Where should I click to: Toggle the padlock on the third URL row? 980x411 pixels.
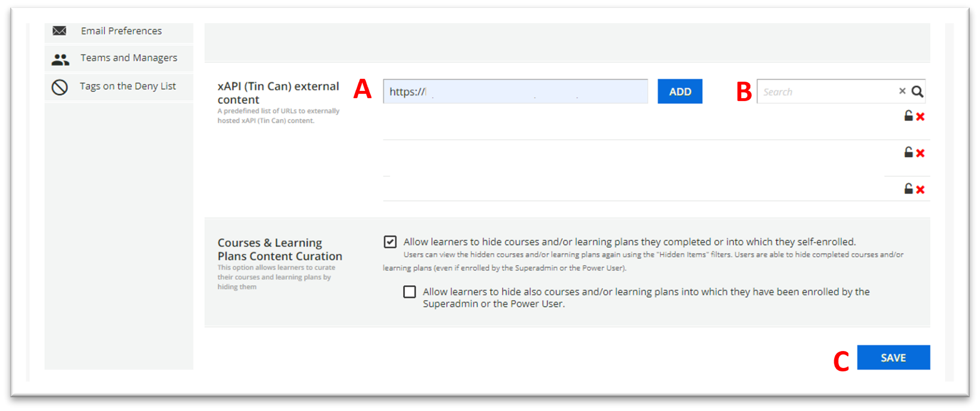[x=909, y=189]
